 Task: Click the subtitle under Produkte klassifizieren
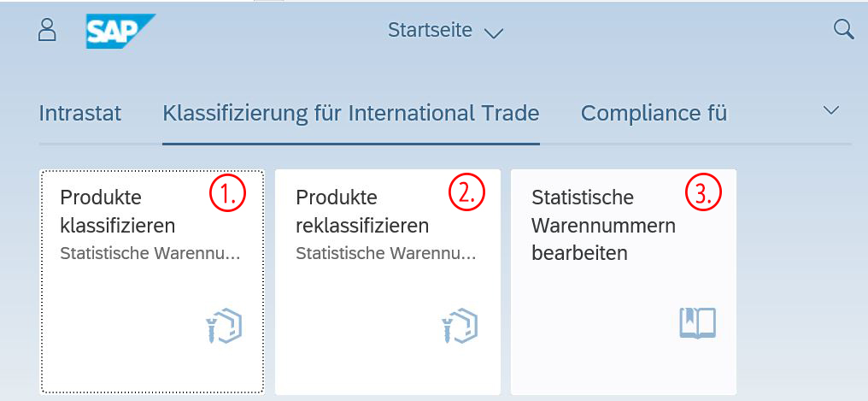coord(150,254)
